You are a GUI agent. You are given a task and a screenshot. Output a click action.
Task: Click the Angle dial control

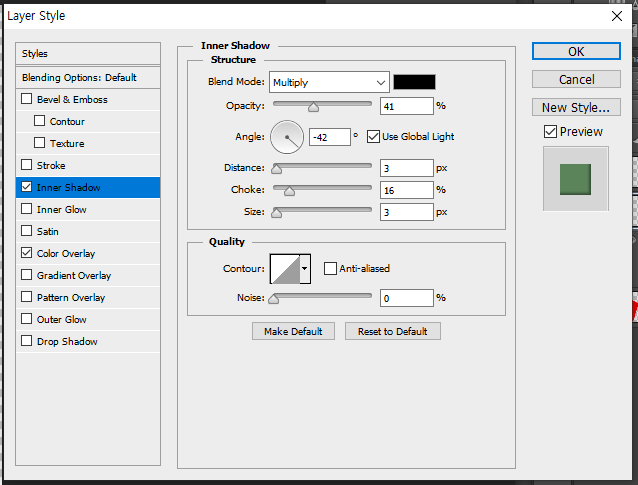coord(287,137)
